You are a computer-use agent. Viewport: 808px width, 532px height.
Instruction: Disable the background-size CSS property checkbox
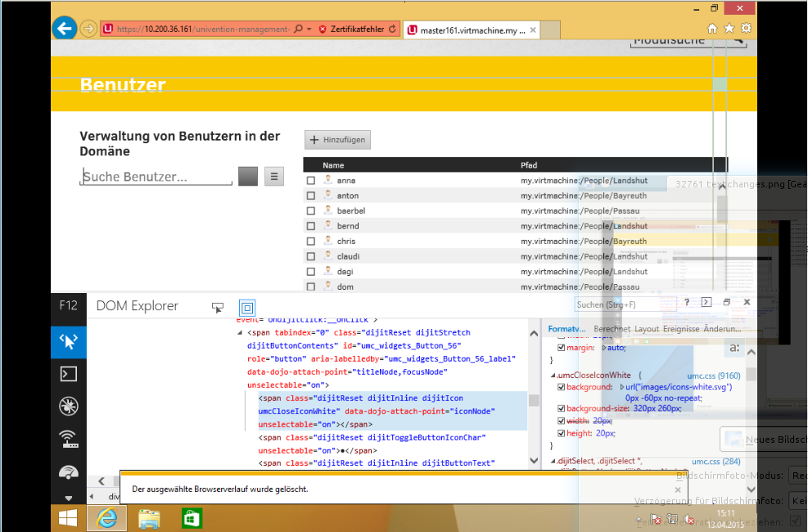pyautogui.click(x=561, y=408)
